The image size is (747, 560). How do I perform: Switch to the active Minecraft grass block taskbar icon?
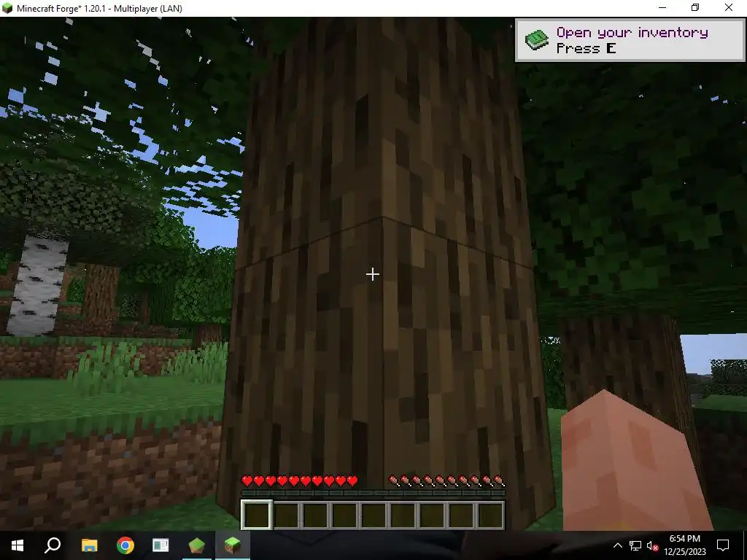tap(232, 545)
